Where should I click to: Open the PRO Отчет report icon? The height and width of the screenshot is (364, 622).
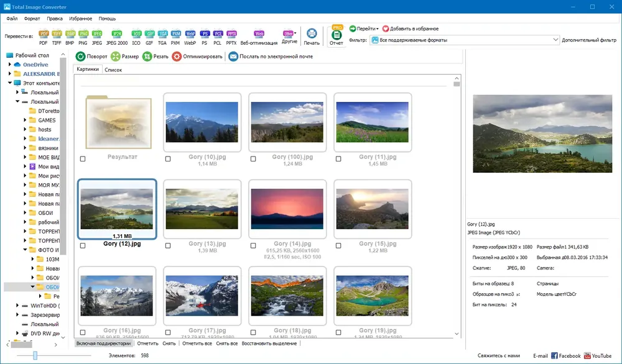click(x=337, y=35)
